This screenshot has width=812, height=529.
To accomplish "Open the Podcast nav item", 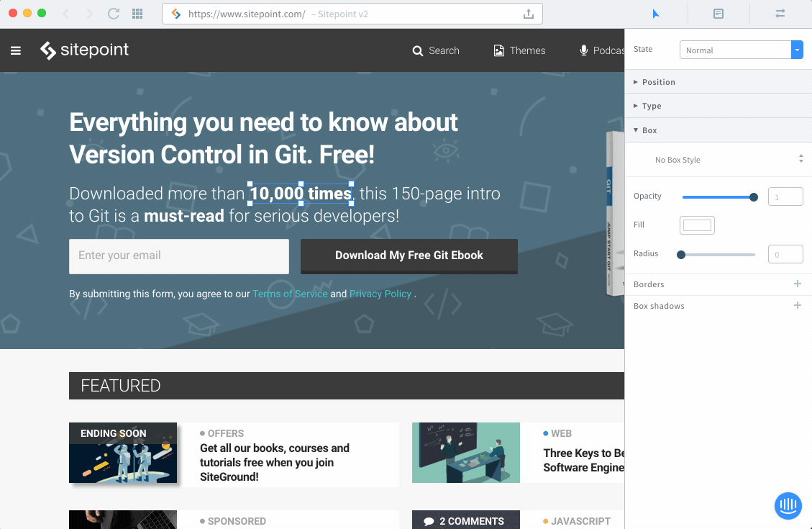I will [x=602, y=50].
